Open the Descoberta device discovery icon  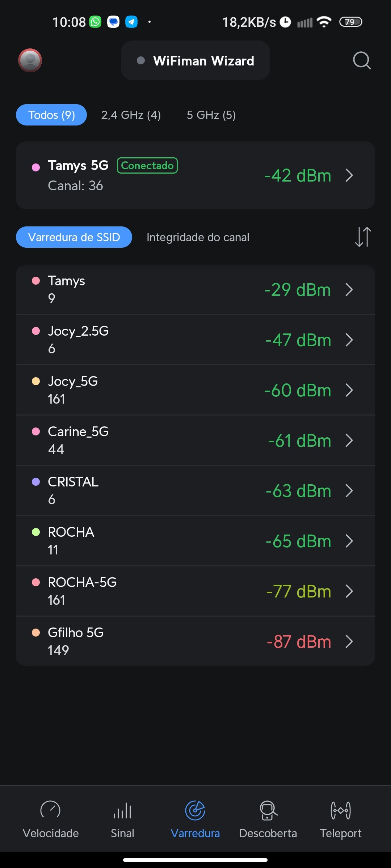point(268,810)
